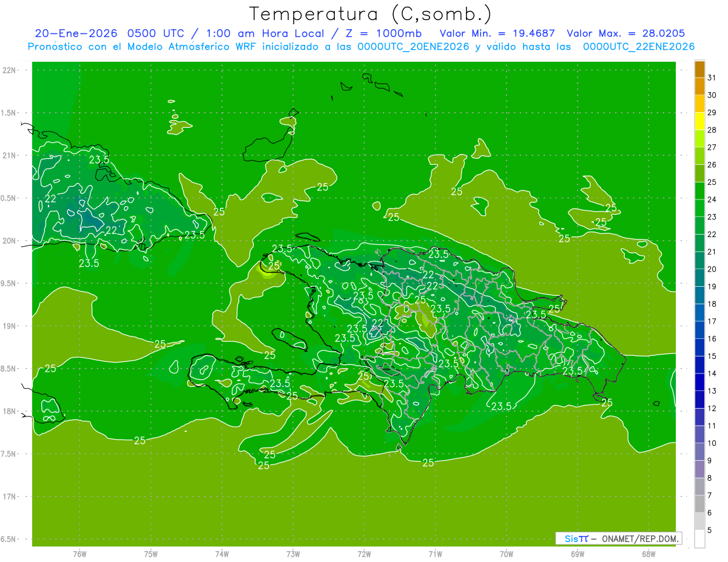This screenshot has width=728, height=562.
Task: Click the "73W" longitude axis label
Action: click(293, 554)
